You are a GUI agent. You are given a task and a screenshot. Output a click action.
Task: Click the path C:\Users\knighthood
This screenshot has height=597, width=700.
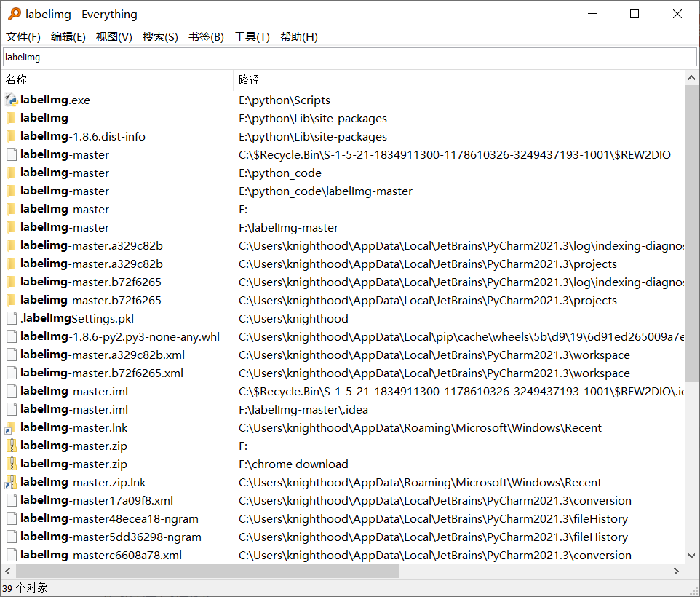point(293,318)
